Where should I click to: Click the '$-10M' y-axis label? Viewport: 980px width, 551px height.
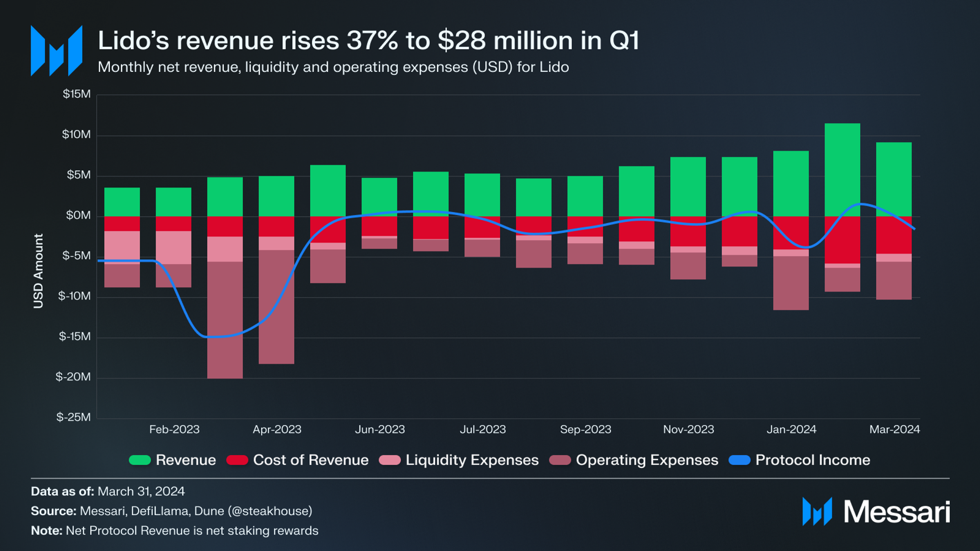[75, 296]
